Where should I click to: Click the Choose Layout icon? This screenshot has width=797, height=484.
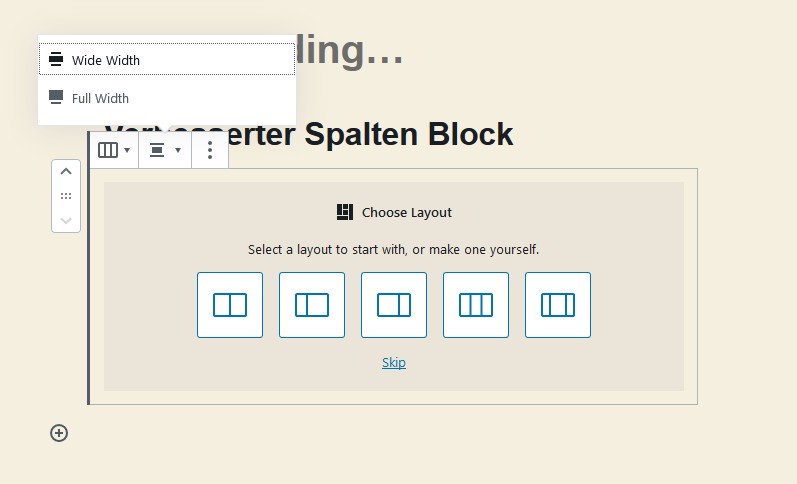345,212
